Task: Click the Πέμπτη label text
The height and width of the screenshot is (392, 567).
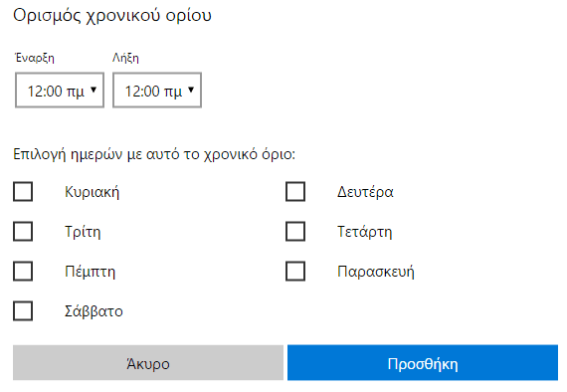Action: pyautogui.click(x=91, y=272)
